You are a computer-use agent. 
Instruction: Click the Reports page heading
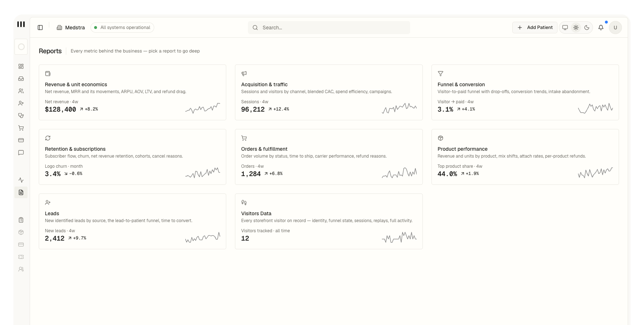50,51
